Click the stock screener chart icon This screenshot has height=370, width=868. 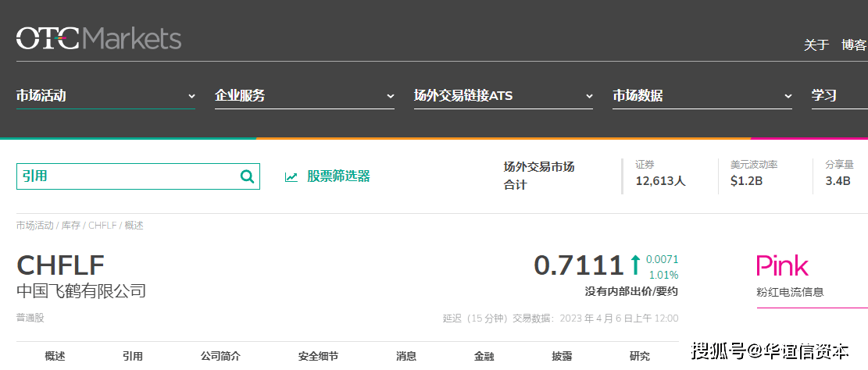(291, 177)
